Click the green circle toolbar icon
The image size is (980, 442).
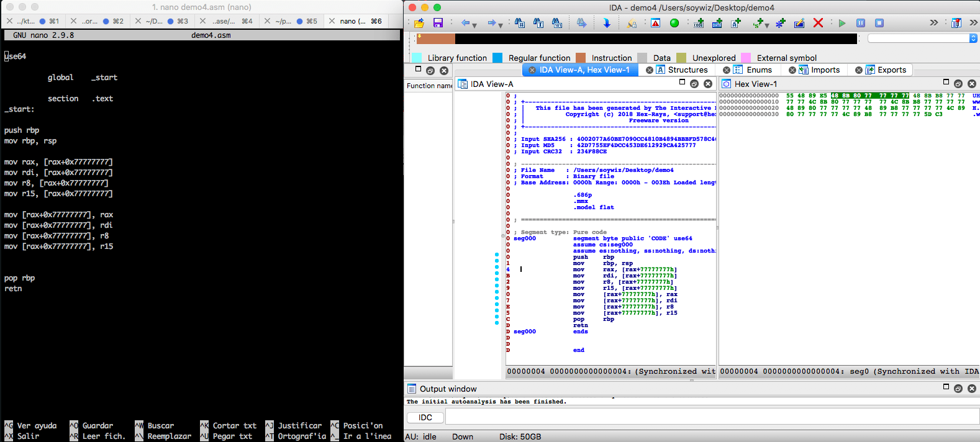pos(674,23)
